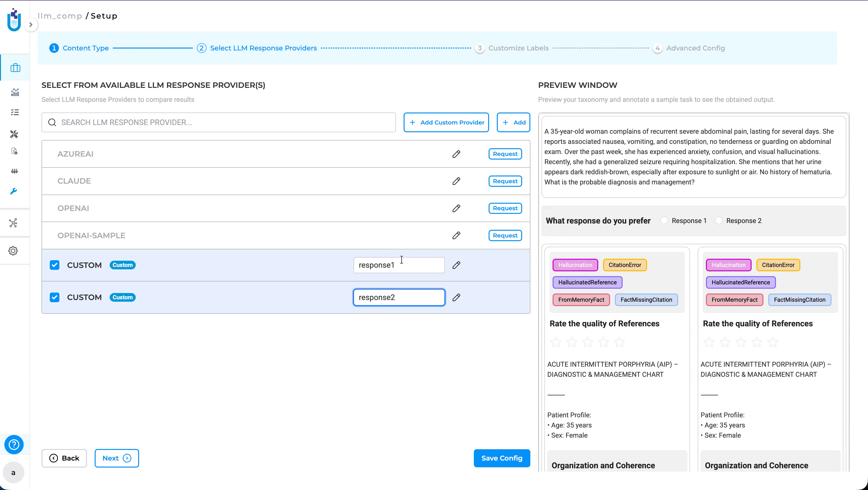The image size is (868, 490).
Task: Select the Response 1 radio button
Action: (x=664, y=221)
